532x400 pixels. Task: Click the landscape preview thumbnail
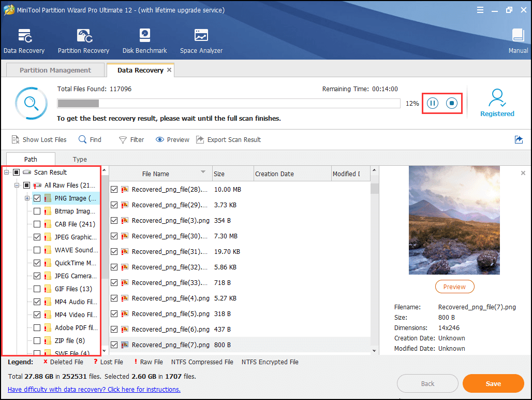[454, 220]
